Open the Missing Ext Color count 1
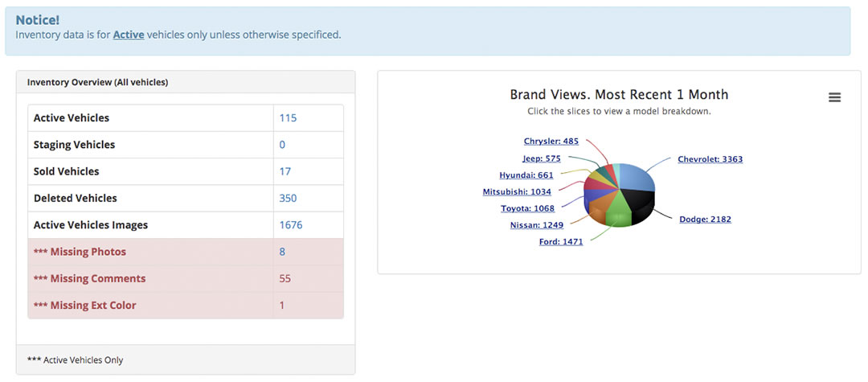Screen dimensions: 868x382 click(x=282, y=306)
